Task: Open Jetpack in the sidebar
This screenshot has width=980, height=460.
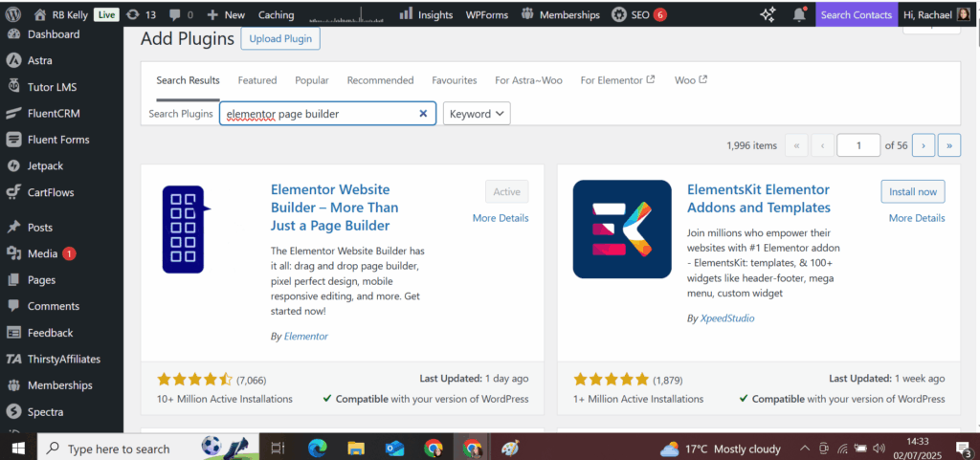Action: click(45, 166)
